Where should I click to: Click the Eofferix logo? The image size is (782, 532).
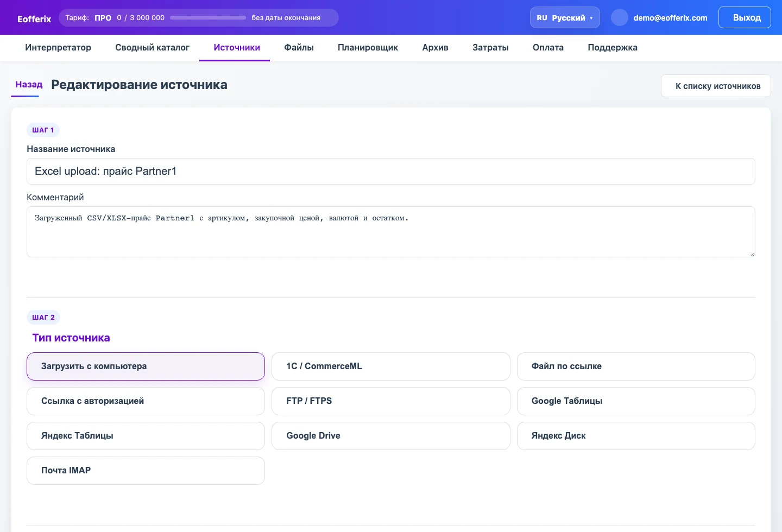[34, 18]
